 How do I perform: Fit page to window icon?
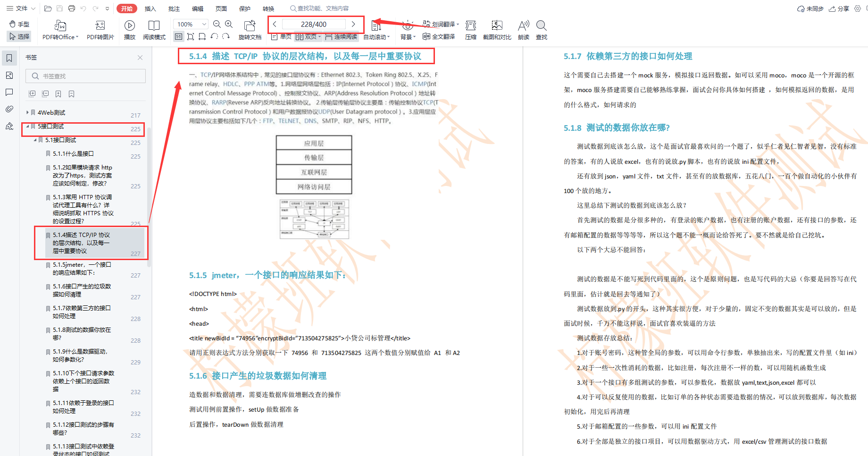tap(191, 36)
